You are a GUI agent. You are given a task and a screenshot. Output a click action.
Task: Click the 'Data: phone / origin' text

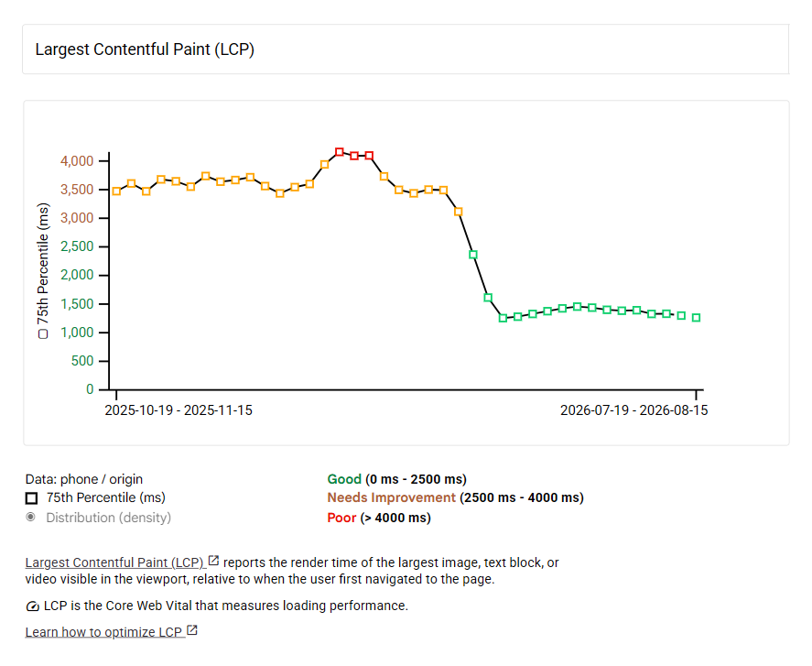click(x=84, y=479)
